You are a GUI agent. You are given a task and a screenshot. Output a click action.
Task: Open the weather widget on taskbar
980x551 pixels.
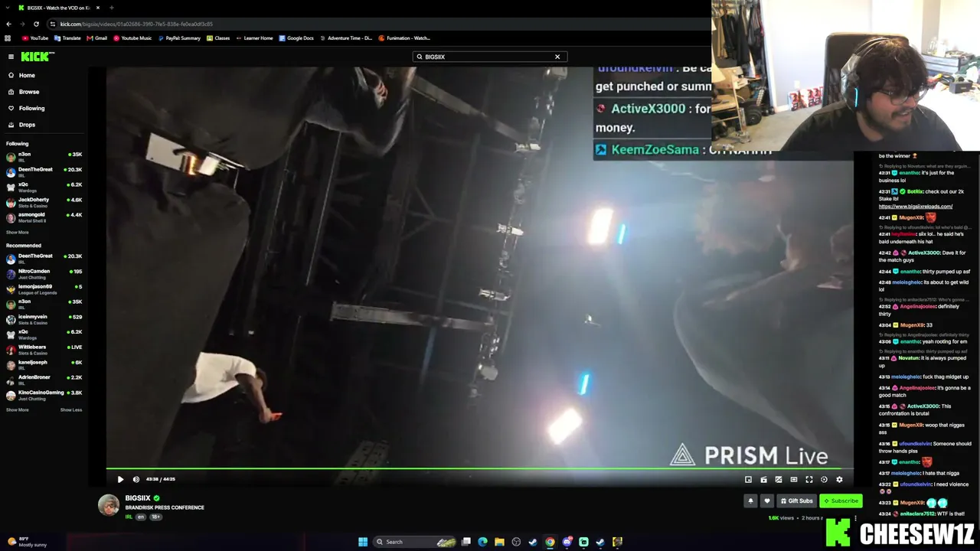coord(27,542)
